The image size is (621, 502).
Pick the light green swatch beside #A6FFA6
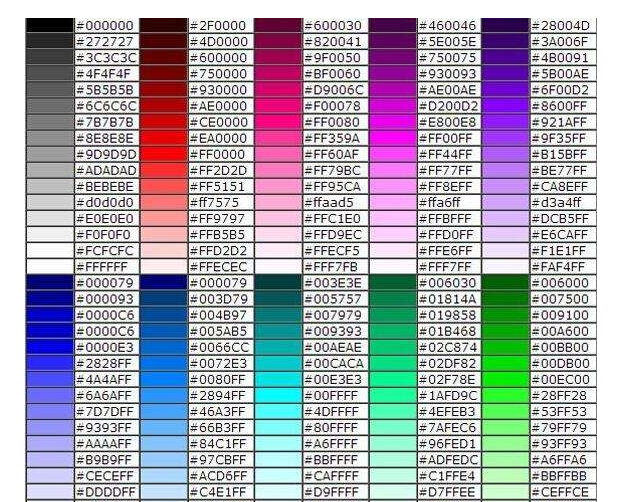[x=505, y=460]
